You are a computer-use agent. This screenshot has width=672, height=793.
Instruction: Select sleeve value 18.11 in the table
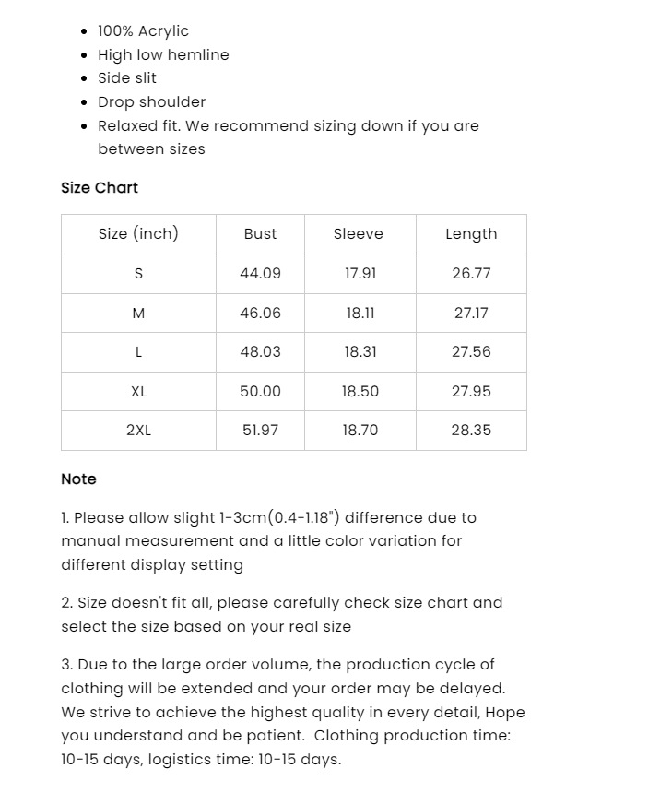[x=360, y=314]
